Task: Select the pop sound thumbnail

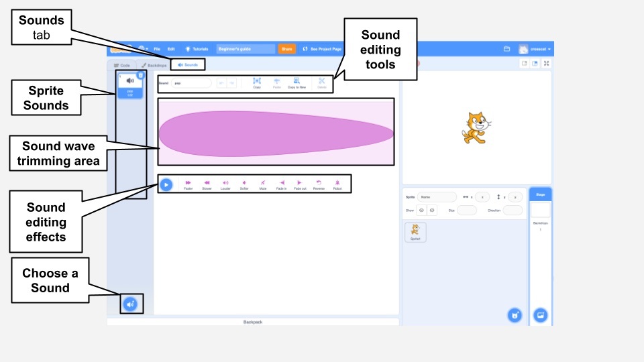Action: tap(129, 86)
